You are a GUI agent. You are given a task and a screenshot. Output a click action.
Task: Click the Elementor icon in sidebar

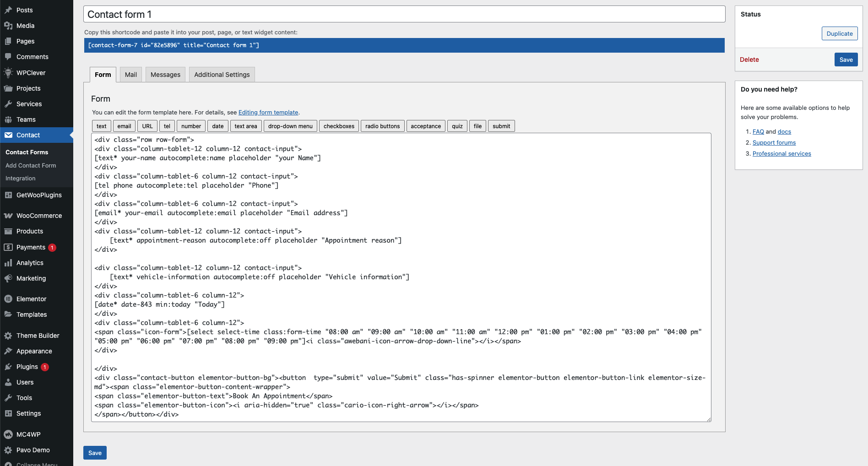coord(8,299)
